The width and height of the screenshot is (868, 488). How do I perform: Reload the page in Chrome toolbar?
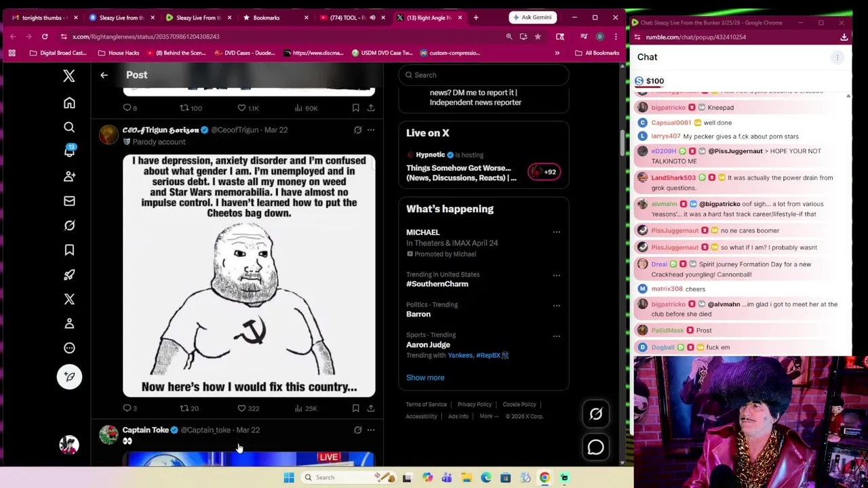pos(45,37)
